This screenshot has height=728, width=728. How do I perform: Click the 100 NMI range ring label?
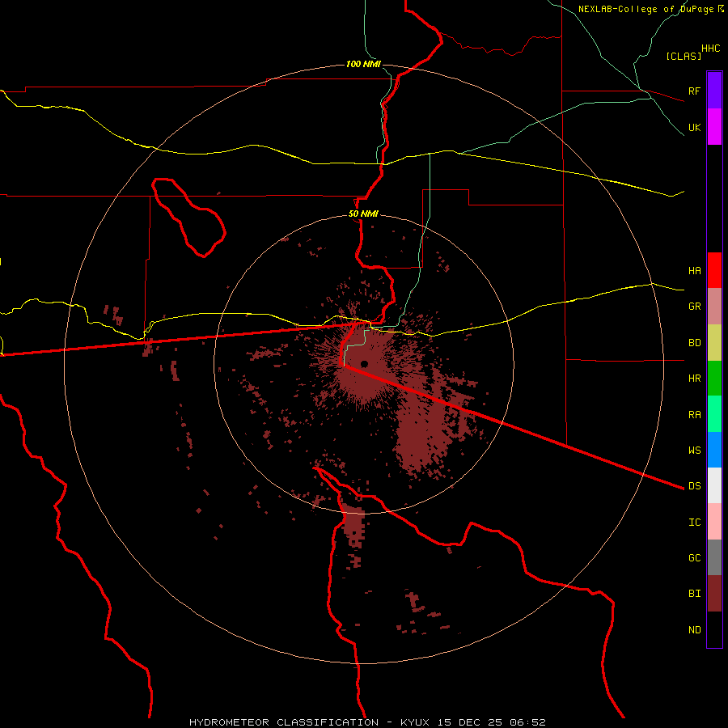pos(363,64)
